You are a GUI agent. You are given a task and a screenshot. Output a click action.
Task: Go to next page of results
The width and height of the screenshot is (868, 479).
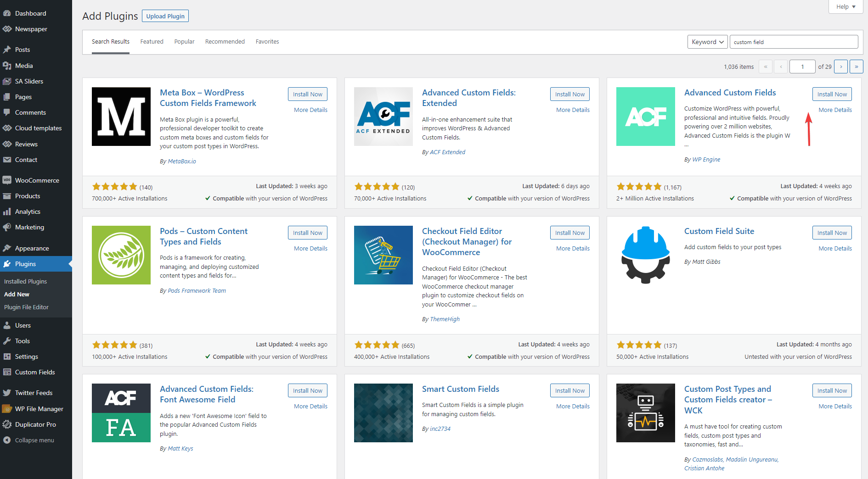click(841, 67)
